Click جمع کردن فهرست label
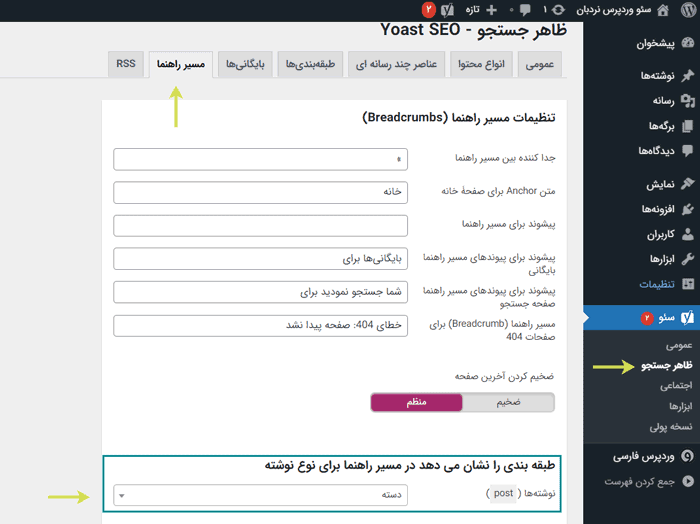The width and height of the screenshot is (700, 524). tap(639, 482)
